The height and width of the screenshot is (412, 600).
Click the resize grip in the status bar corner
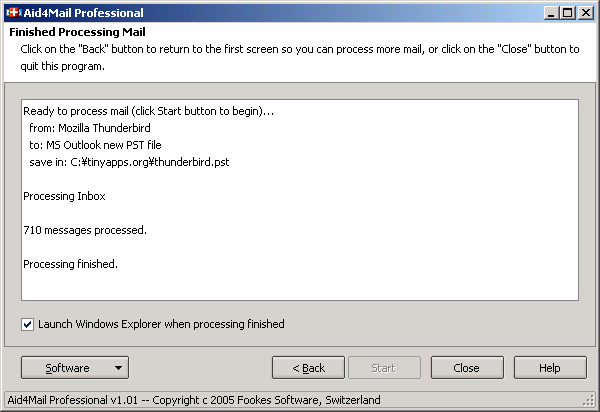[589, 401]
